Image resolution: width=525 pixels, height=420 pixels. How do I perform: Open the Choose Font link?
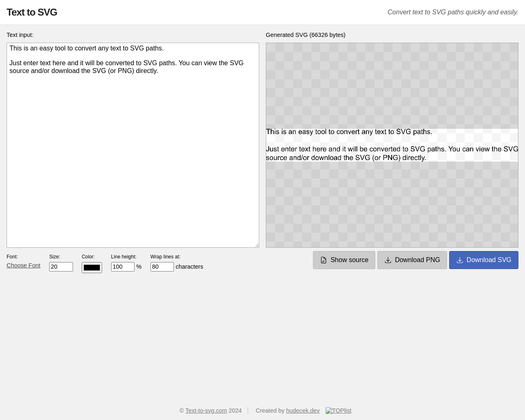pyautogui.click(x=23, y=265)
